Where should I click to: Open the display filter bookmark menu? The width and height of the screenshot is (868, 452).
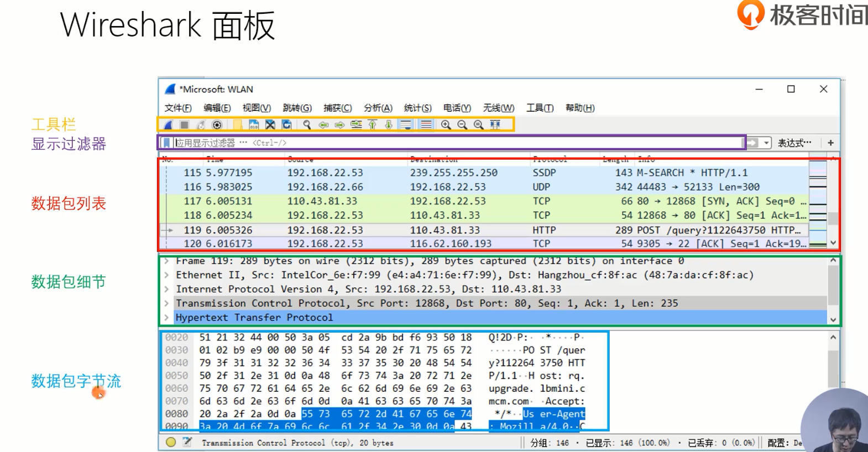coord(166,143)
